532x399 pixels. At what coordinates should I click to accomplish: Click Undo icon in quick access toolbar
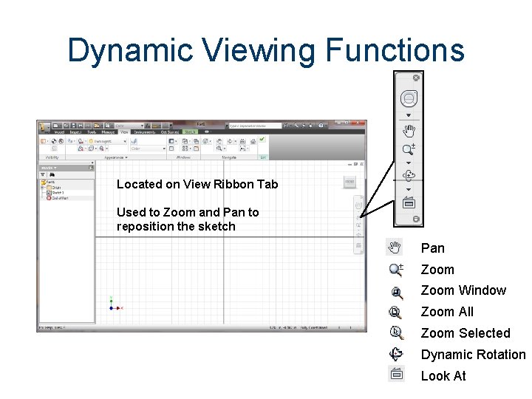[x=81, y=126]
